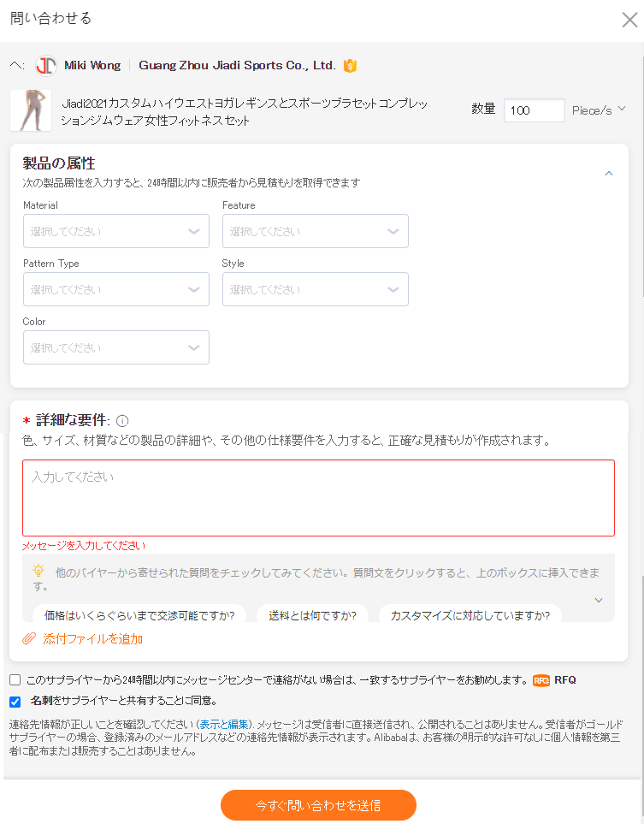The height and width of the screenshot is (824, 644).
Task: Collapse the 製品の属性 section chevron
Action: [x=609, y=174]
